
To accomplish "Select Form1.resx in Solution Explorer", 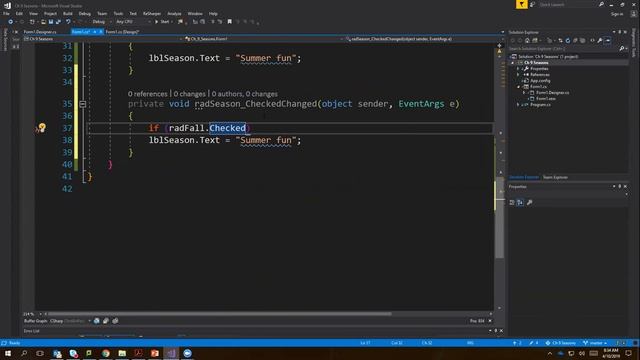I will tap(545, 98).
